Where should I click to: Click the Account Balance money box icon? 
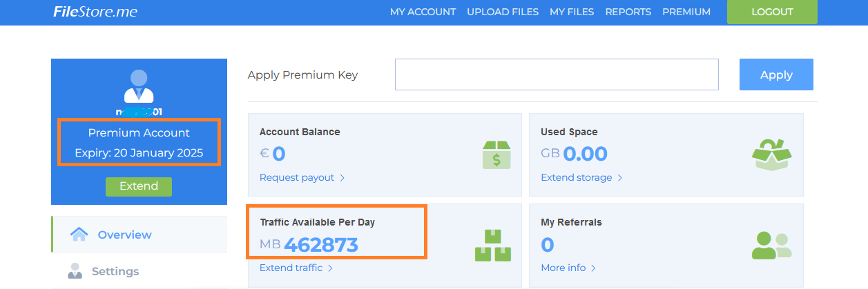pyautogui.click(x=496, y=155)
